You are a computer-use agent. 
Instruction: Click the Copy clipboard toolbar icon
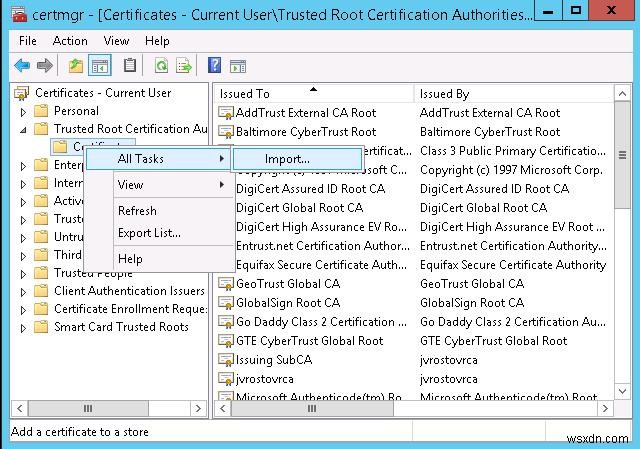(x=130, y=65)
